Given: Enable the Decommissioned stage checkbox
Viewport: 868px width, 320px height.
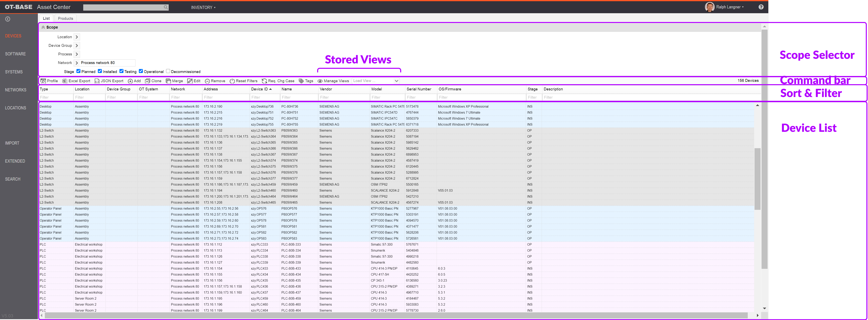Looking at the screenshot, I should pos(168,71).
